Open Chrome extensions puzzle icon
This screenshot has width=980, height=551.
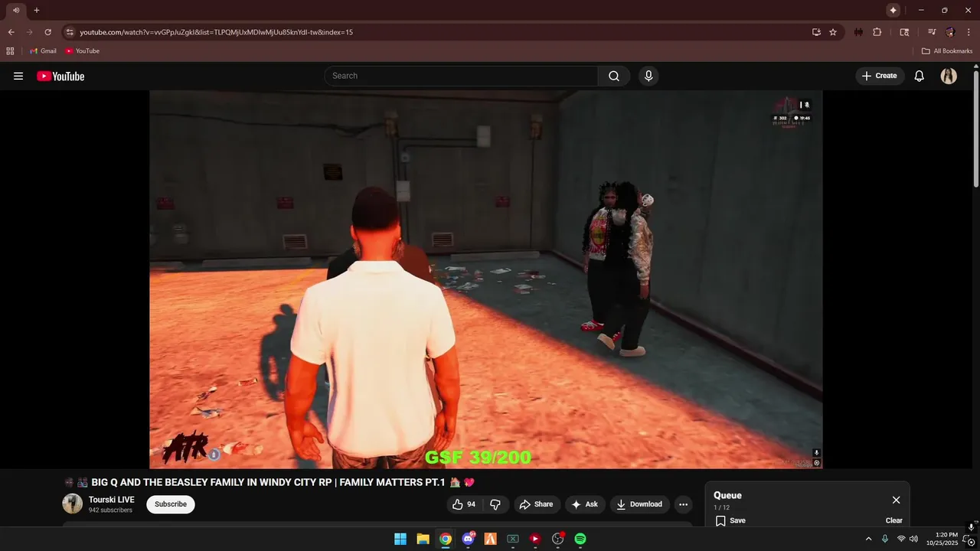coord(877,32)
